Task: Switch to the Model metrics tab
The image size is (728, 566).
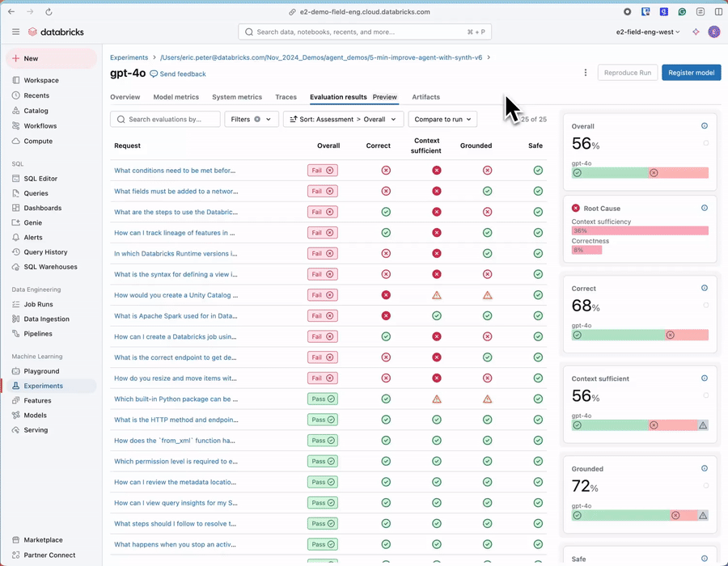Action: tap(176, 97)
